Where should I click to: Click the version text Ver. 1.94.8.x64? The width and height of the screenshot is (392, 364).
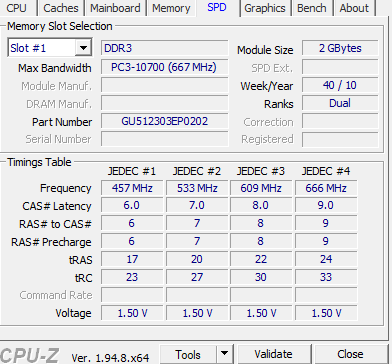(x=110, y=358)
